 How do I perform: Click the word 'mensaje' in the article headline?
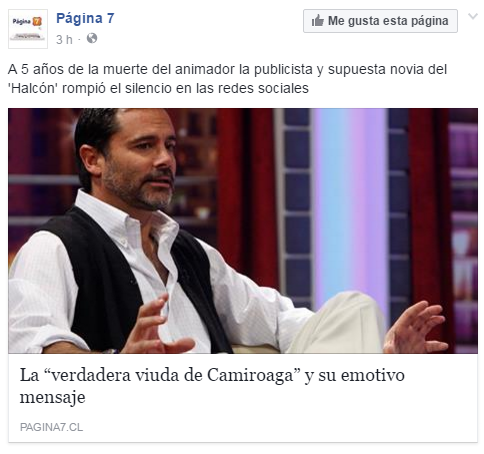pos(52,397)
